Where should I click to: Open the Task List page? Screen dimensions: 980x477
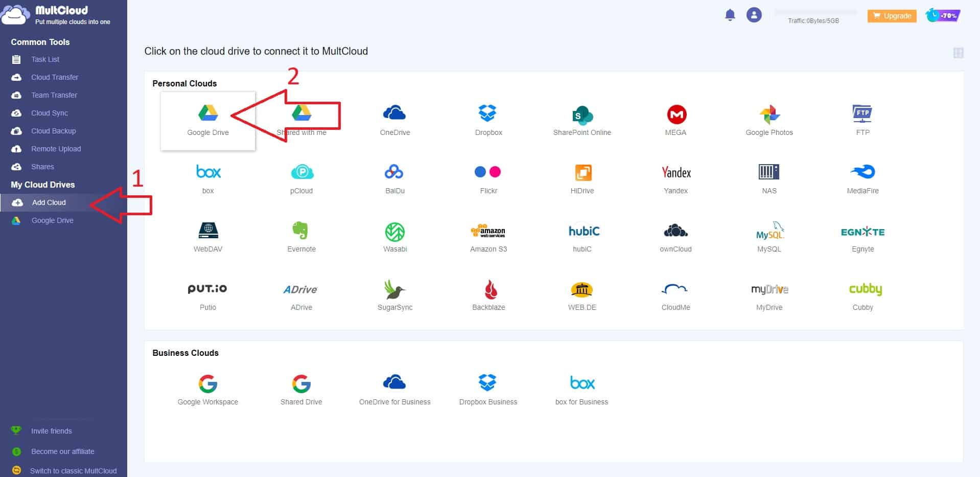[45, 59]
